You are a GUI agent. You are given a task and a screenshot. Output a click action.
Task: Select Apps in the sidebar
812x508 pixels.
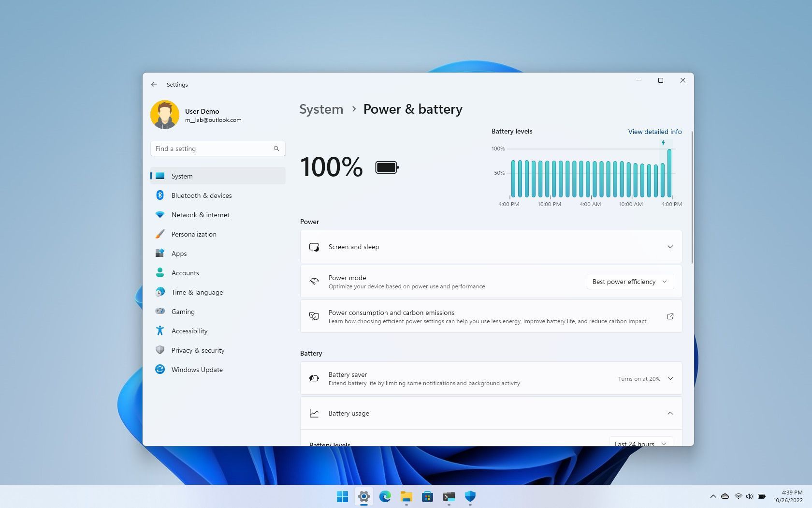click(179, 254)
